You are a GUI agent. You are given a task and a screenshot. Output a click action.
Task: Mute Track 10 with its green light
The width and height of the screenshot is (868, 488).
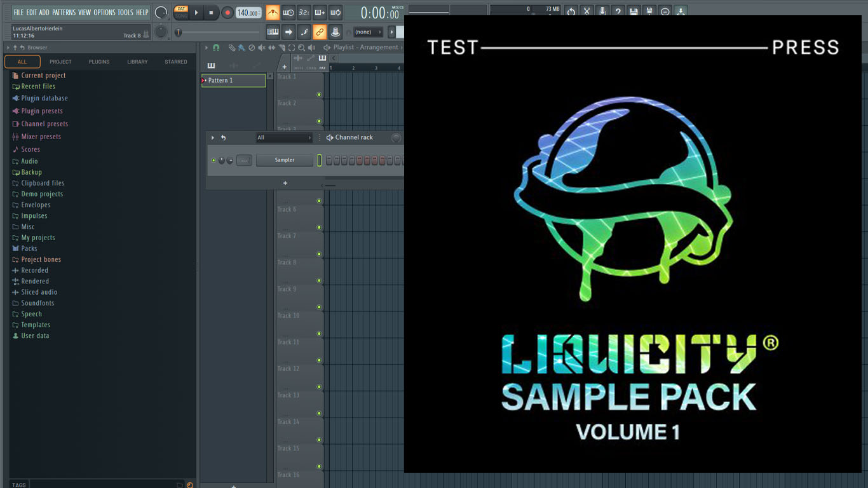319,334
